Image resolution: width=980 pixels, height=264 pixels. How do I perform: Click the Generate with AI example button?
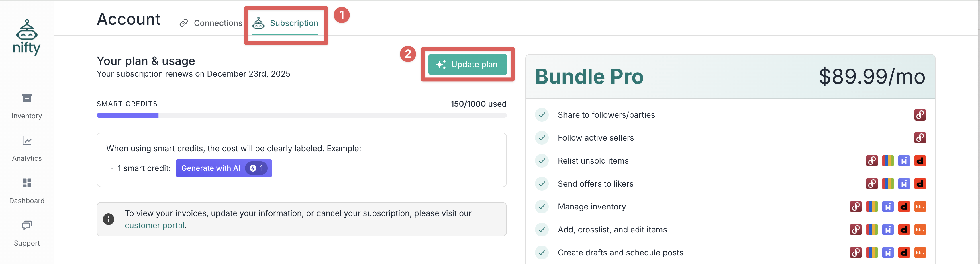click(224, 168)
